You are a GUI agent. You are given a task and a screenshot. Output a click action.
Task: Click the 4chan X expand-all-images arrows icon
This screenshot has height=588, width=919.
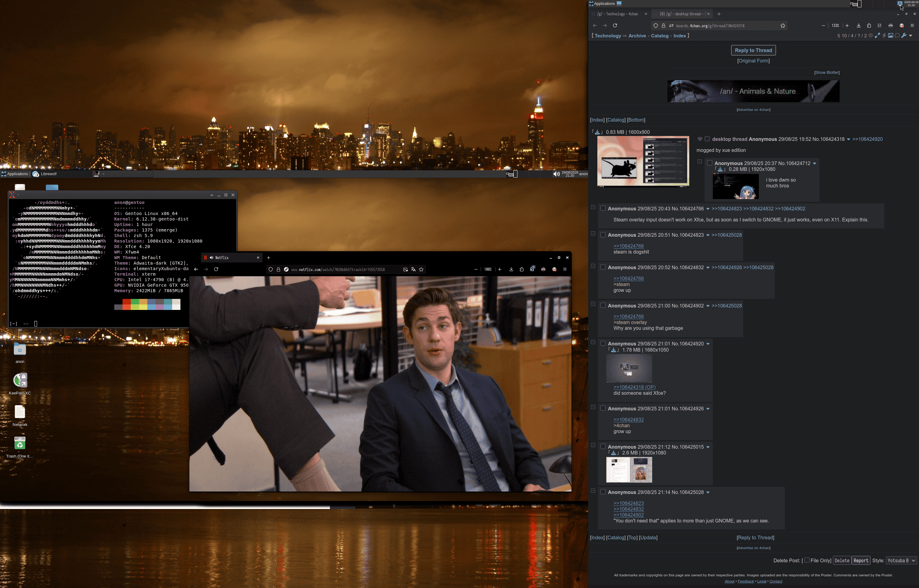click(877, 36)
